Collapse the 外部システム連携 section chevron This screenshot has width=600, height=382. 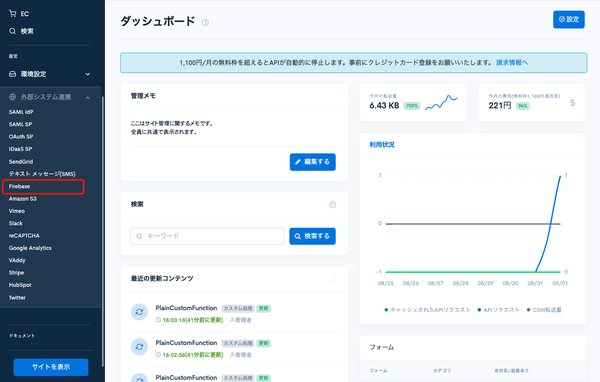[88, 98]
